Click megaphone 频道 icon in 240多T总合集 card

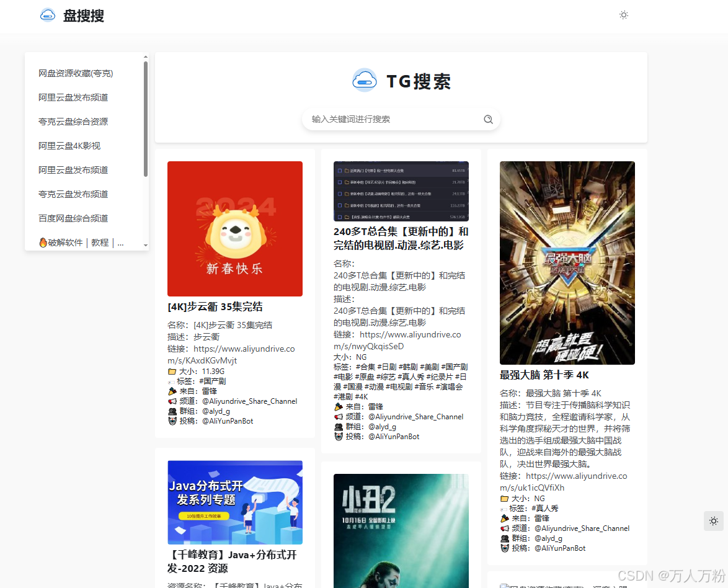[339, 417]
